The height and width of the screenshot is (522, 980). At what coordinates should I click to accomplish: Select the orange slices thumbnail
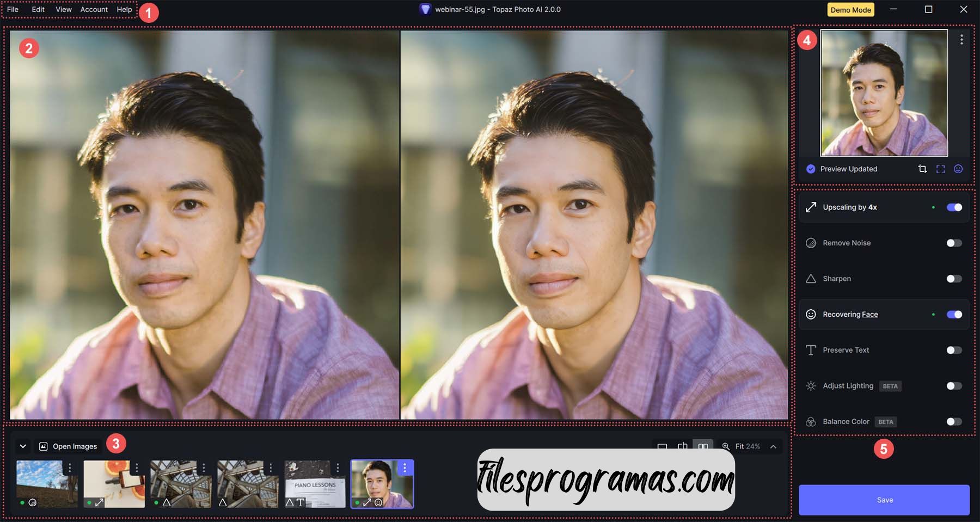114,484
